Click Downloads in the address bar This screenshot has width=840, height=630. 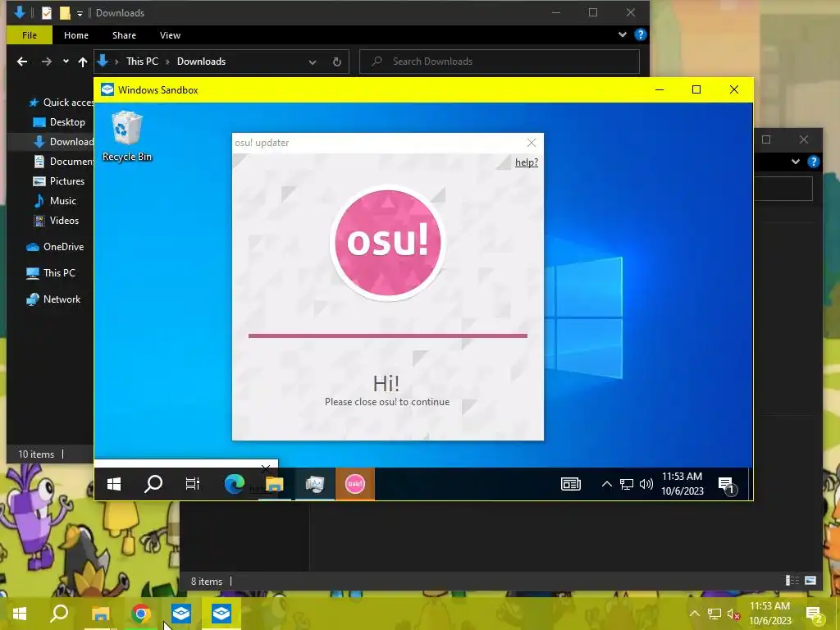tap(202, 61)
